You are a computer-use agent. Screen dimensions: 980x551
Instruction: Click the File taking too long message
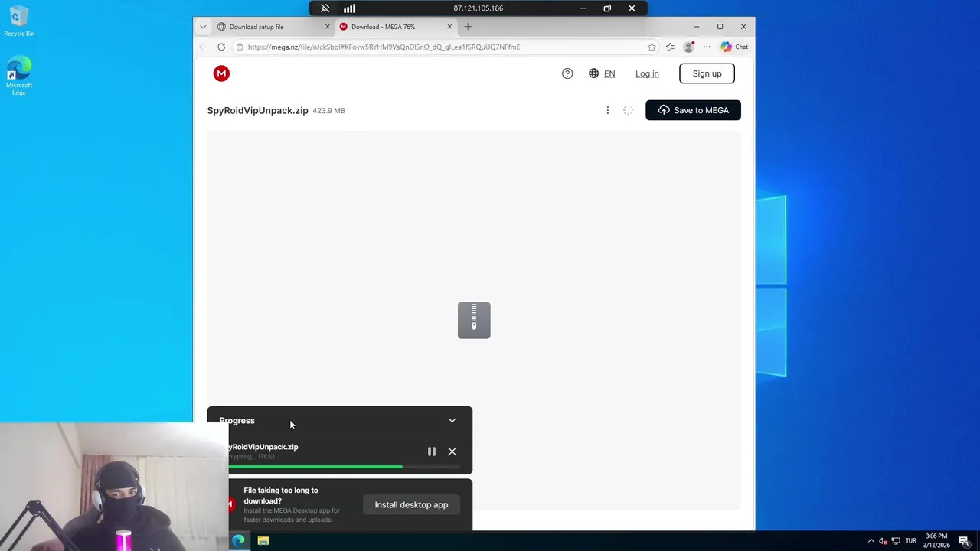[x=281, y=495]
